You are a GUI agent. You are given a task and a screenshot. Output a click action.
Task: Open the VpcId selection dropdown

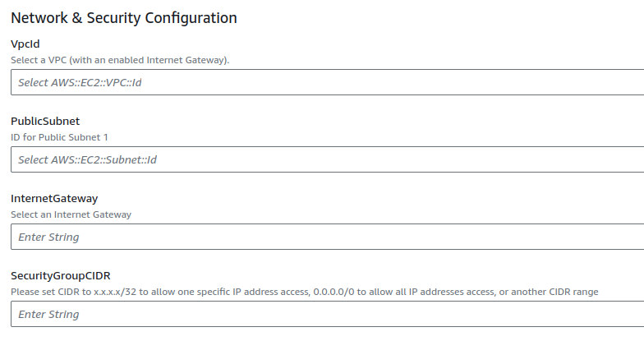coord(329,82)
